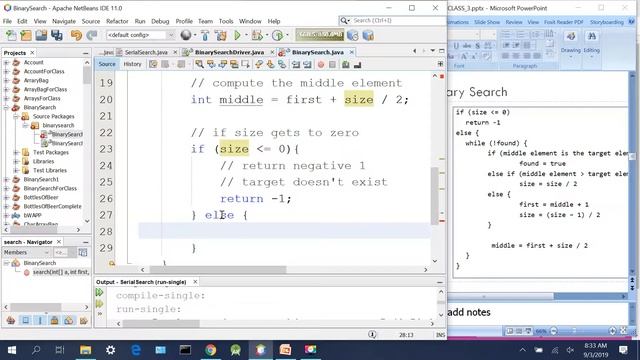The image size is (640, 360).
Task: Open the Refactor menu
Action: pyautogui.click(x=117, y=21)
